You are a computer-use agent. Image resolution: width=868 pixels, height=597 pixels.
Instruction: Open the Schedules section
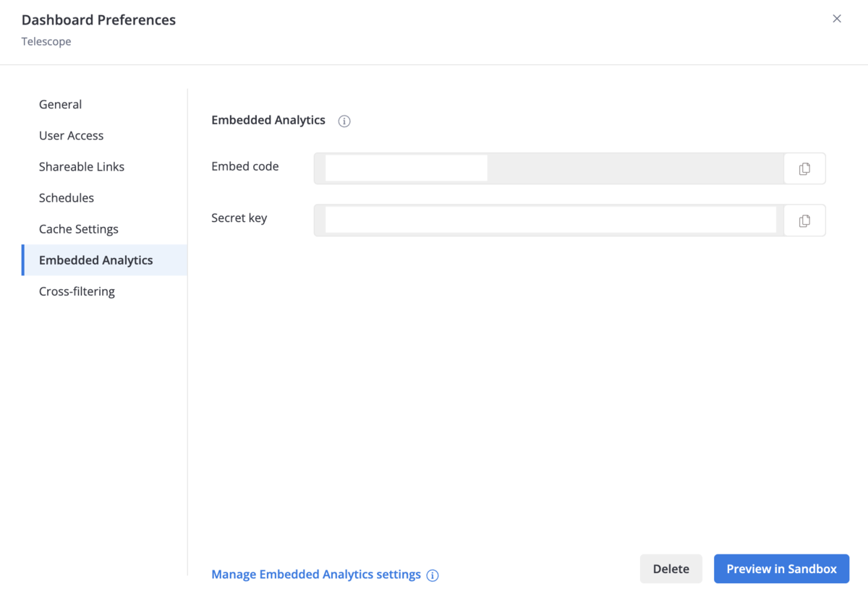[67, 197]
